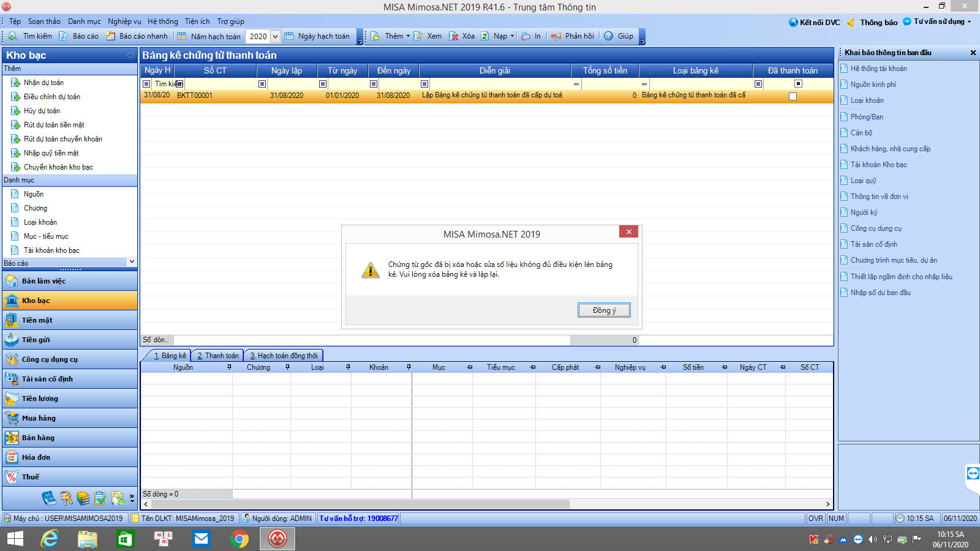The image size is (980, 551).
Task: Expand the Nạp reload dropdown arrow
Action: click(512, 36)
